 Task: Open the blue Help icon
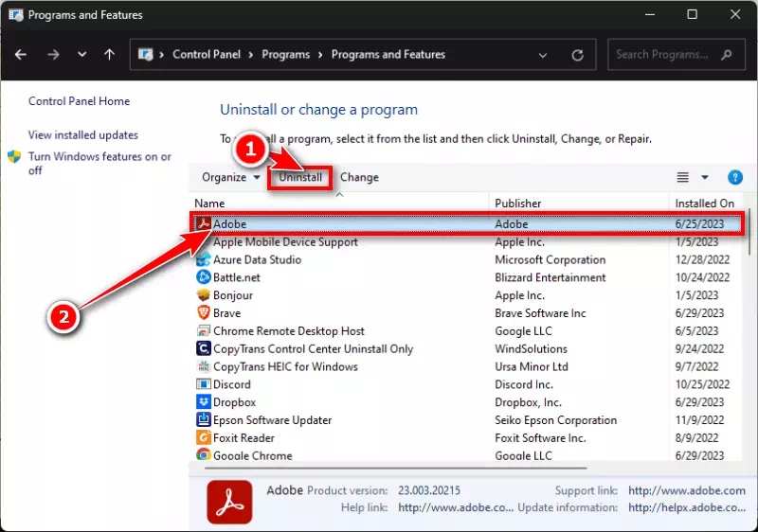click(735, 177)
